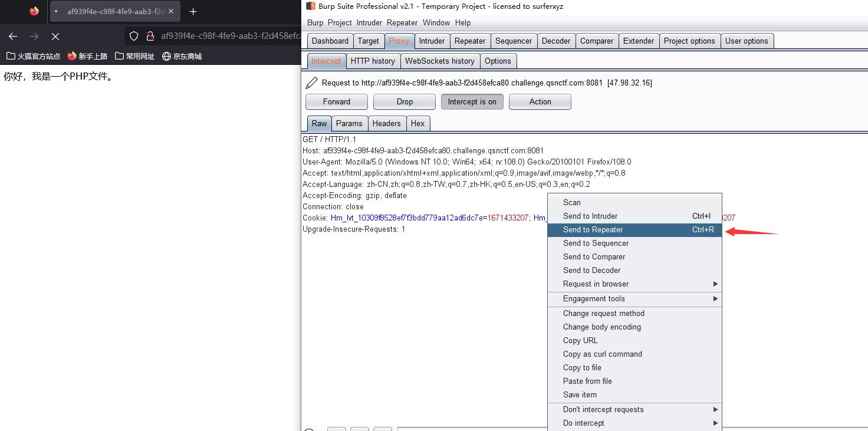Select Copy URL in context menu
Screen dimensions: 868x431
click(x=634, y=340)
